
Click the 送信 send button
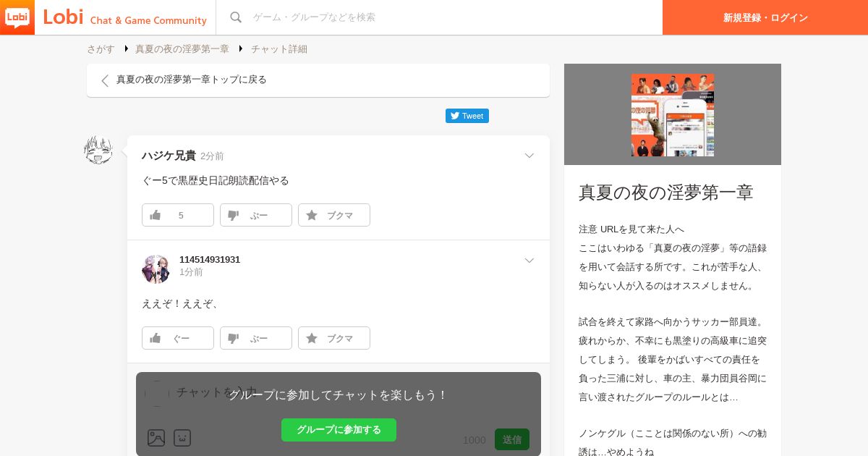pos(512,439)
